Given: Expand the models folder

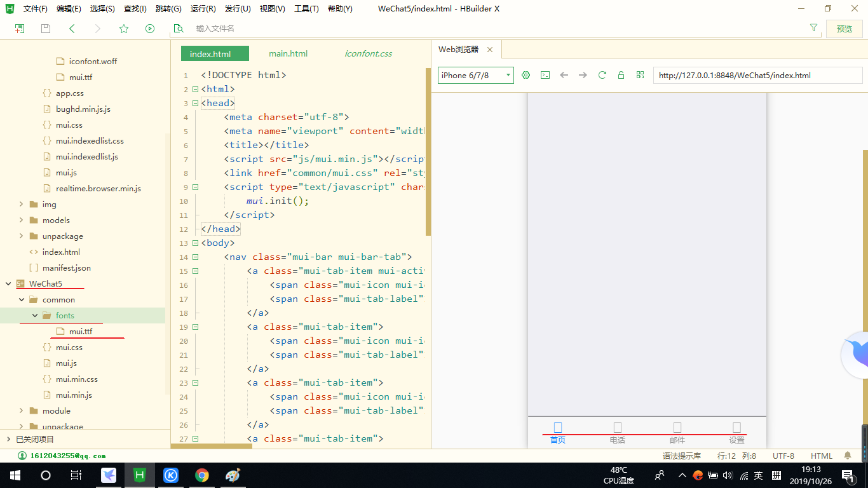Looking at the screenshot, I should pyautogui.click(x=21, y=220).
